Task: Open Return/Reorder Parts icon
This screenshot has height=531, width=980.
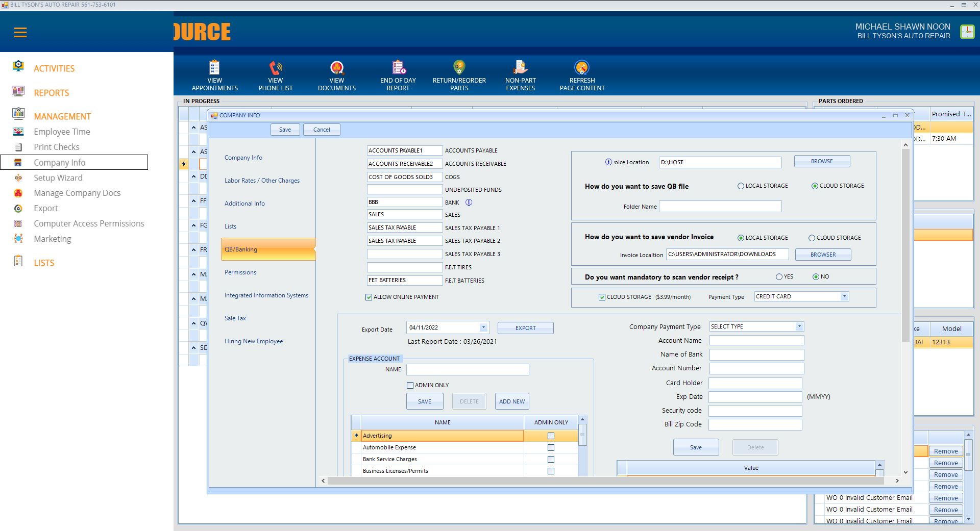Action: 459,68
